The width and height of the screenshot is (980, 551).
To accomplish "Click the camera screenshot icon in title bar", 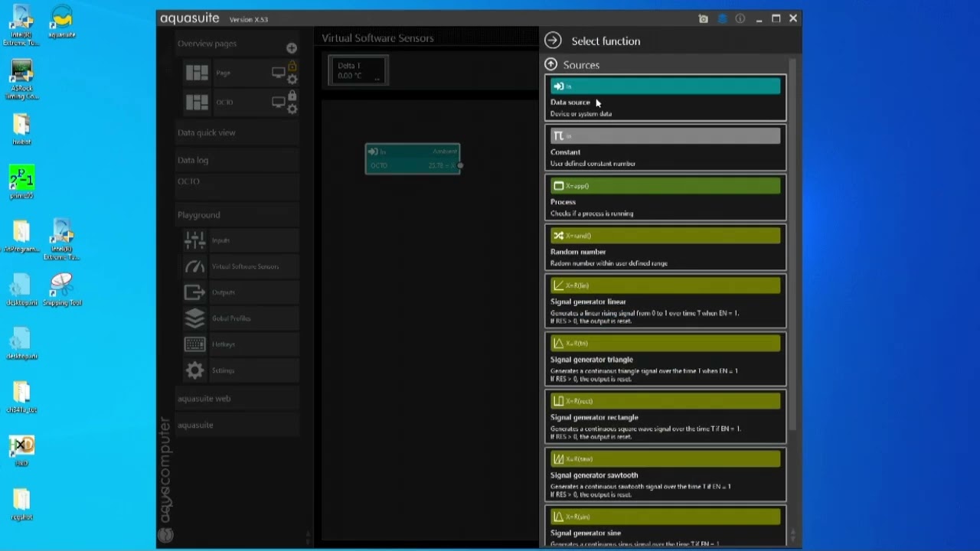I will click(x=704, y=19).
